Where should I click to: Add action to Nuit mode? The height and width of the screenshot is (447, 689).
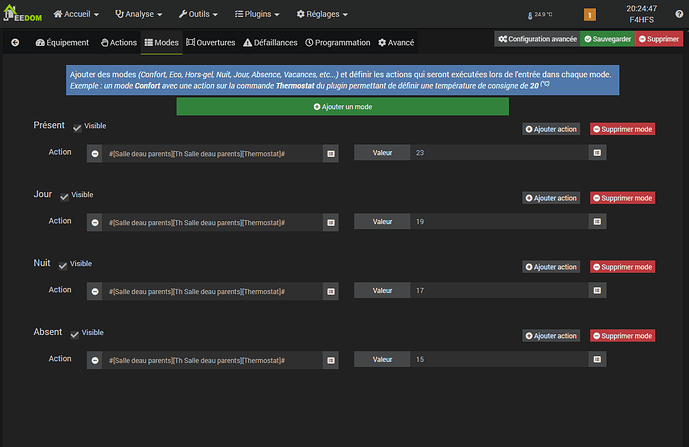[551, 267]
